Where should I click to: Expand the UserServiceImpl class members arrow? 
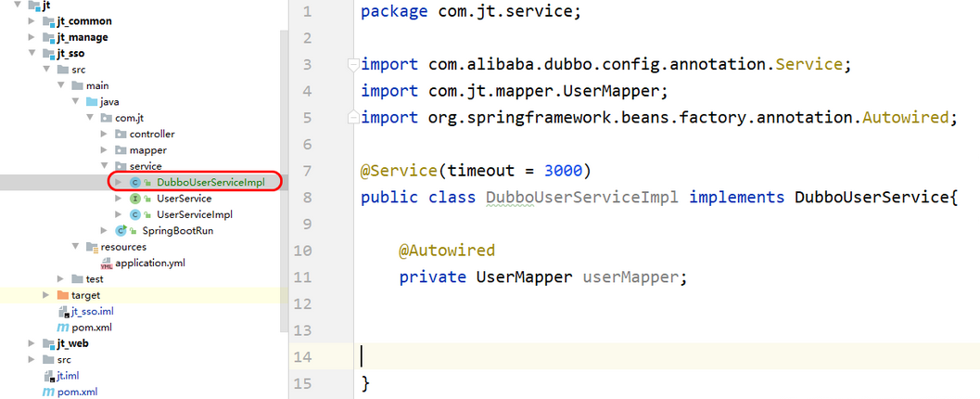click(118, 215)
